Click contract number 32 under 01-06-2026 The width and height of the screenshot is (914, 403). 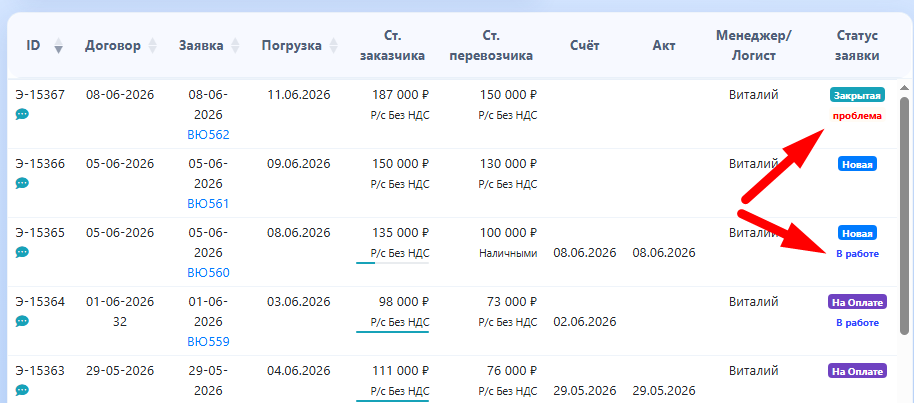pos(120,321)
